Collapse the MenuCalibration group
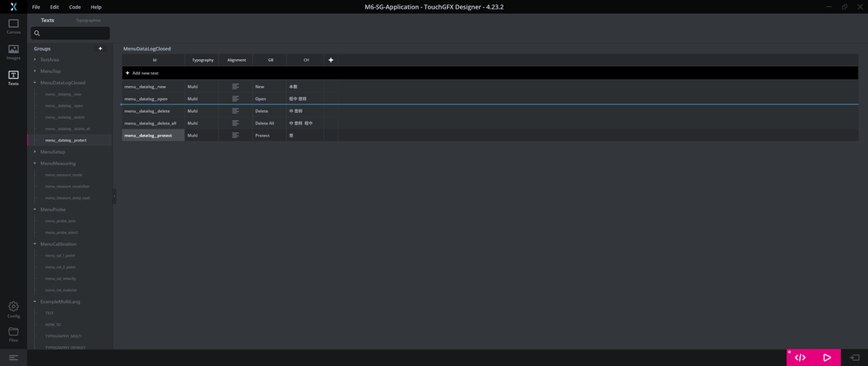Screen dimensions: 868x366 point(36,243)
